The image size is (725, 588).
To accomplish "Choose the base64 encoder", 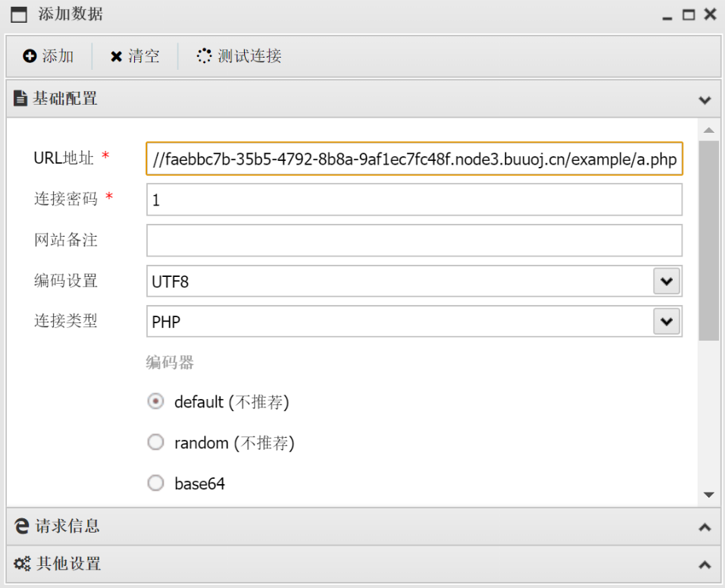I will pyautogui.click(x=155, y=483).
